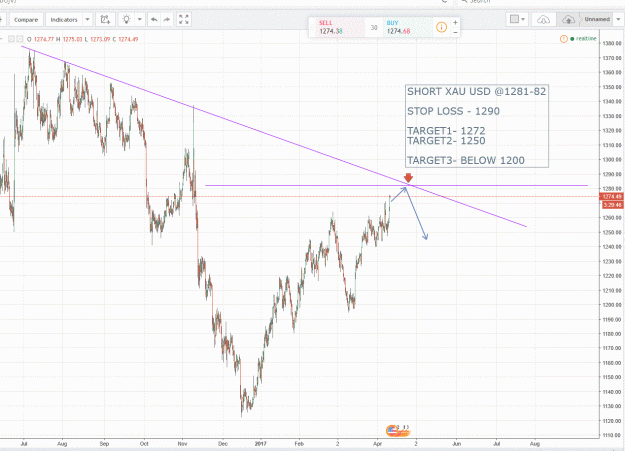Image resolution: width=625 pixels, height=451 pixels.
Task: Click the 1200.00 price axis label
Action: pyautogui.click(x=612, y=305)
